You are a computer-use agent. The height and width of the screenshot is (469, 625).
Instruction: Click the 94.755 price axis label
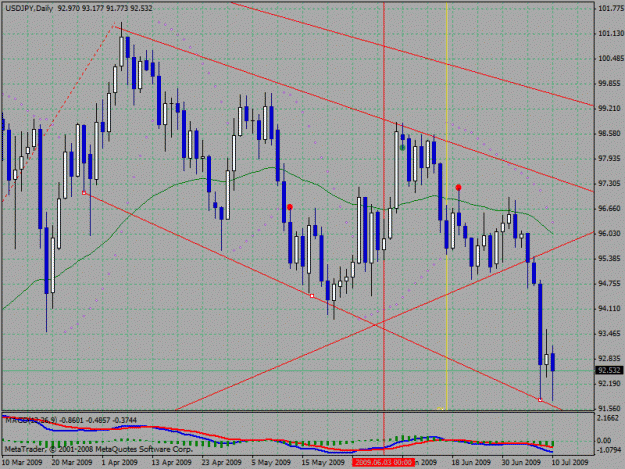tap(611, 283)
